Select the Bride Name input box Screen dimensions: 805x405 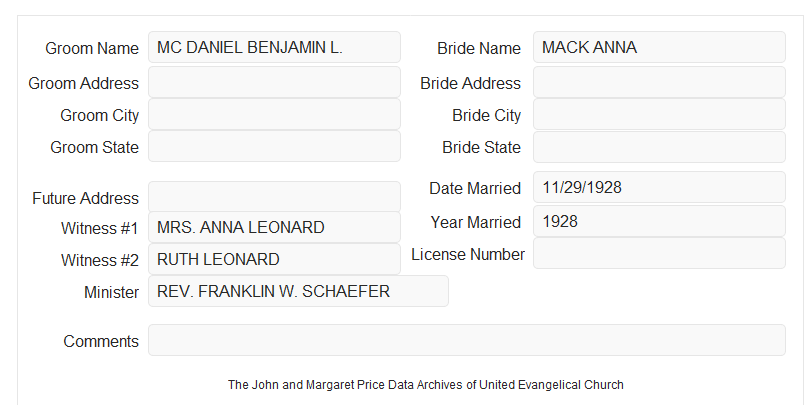(659, 47)
